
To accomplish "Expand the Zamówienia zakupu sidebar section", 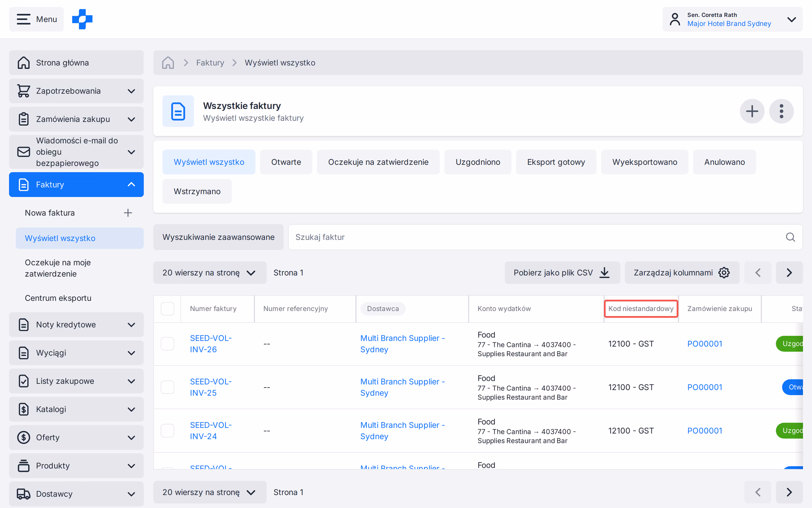I will click(x=77, y=119).
